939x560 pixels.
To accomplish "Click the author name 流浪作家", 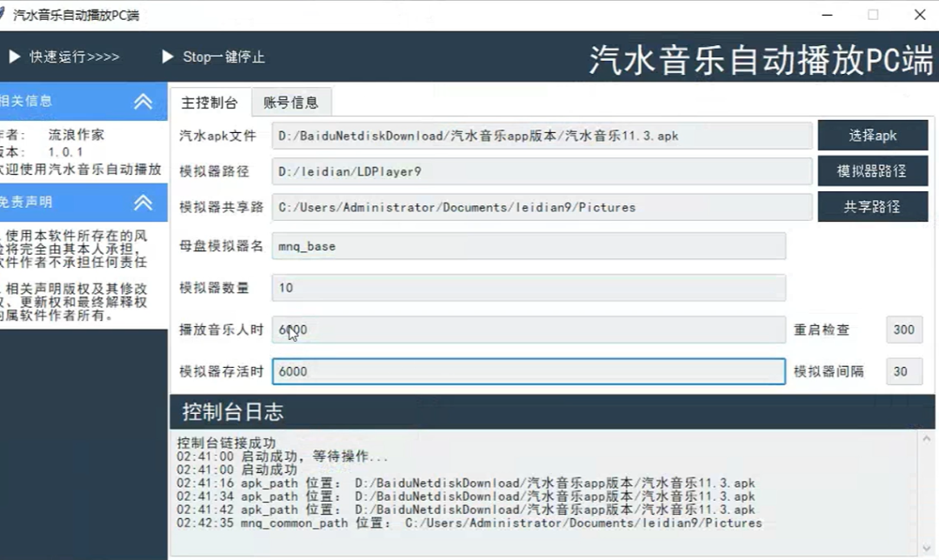I will point(76,135).
